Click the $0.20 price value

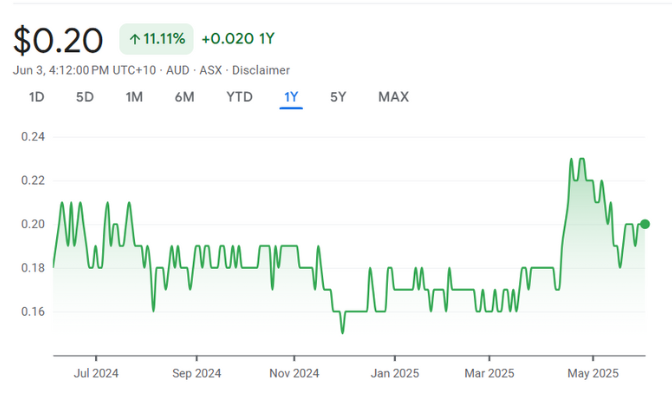coord(58,40)
